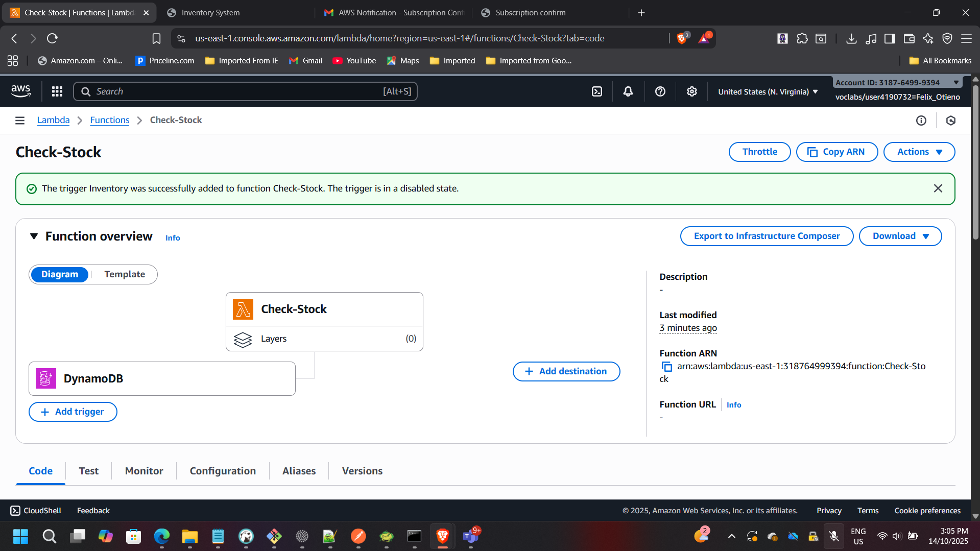Copy the Function ARN using the copy icon
The image size is (980, 551).
(x=667, y=367)
